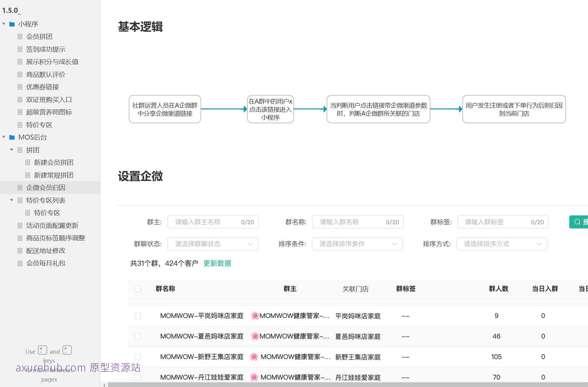Check the MOMWOW-新野王集店家庭 row checkbox
This screenshot has width=588, height=387.
tap(138, 357)
